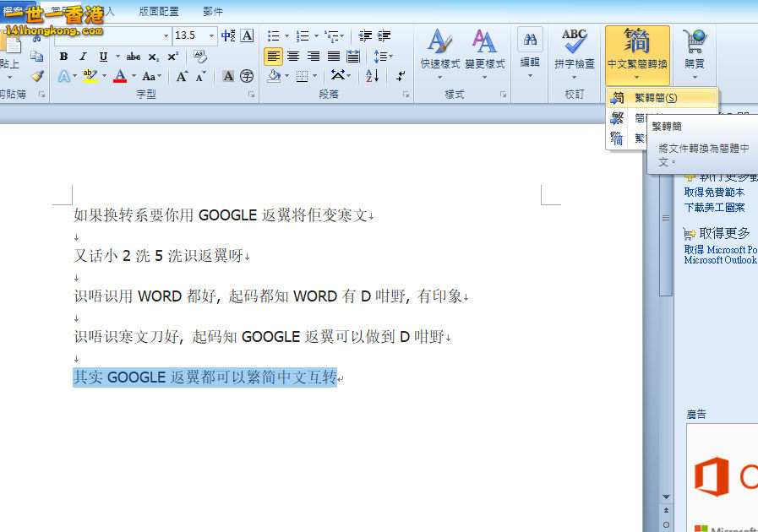Align text right
The image size is (758, 532).
(314, 57)
